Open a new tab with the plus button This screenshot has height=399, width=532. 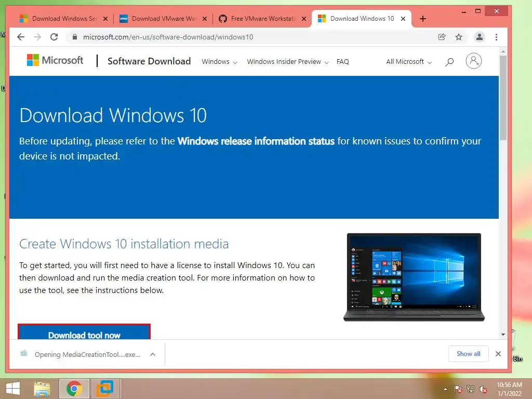point(423,19)
